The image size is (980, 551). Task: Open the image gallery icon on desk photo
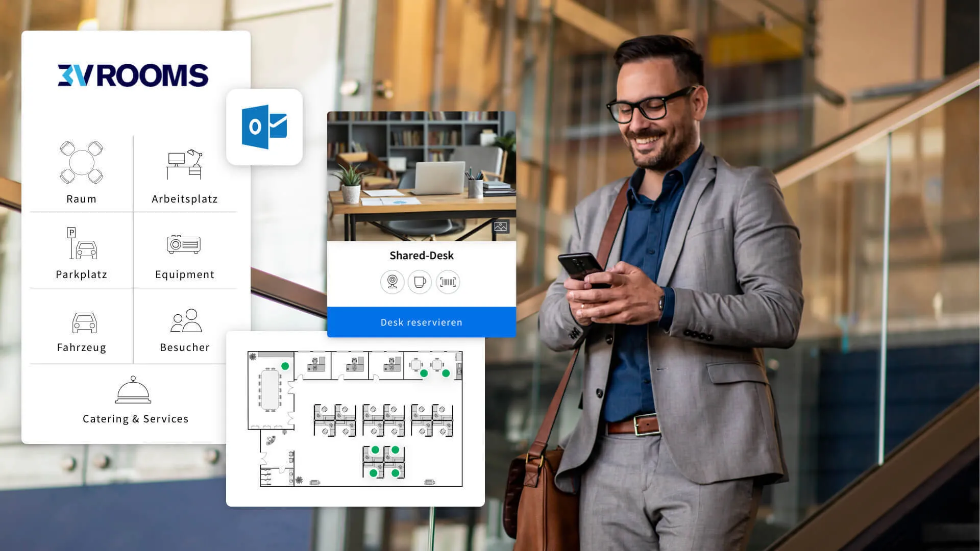501,227
